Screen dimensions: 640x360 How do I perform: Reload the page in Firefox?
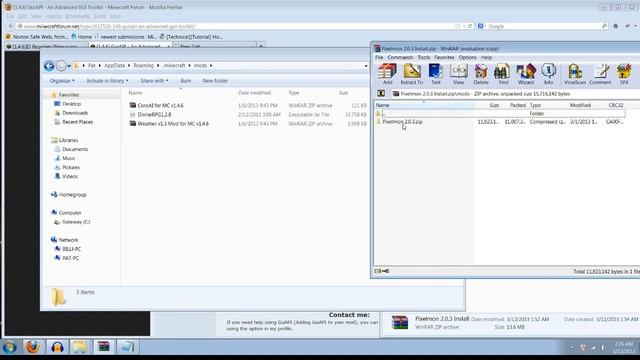click(470, 26)
